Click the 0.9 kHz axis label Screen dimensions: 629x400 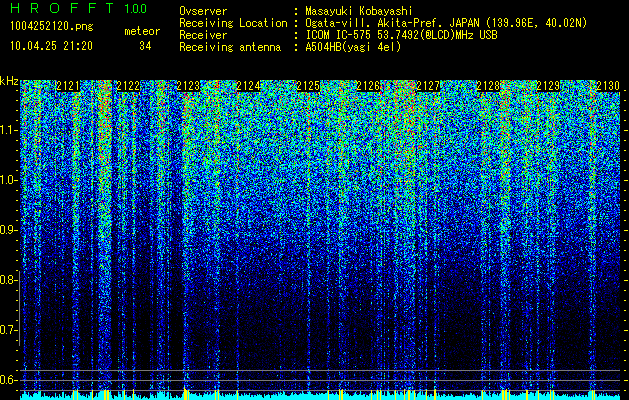pos(8,230)
